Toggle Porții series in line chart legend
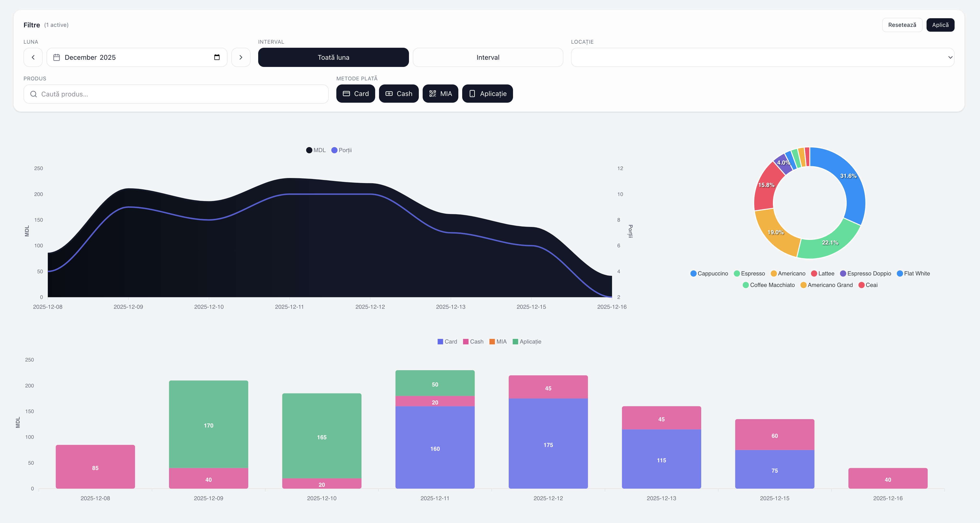 pyautogui.click(x=334, y=150)
